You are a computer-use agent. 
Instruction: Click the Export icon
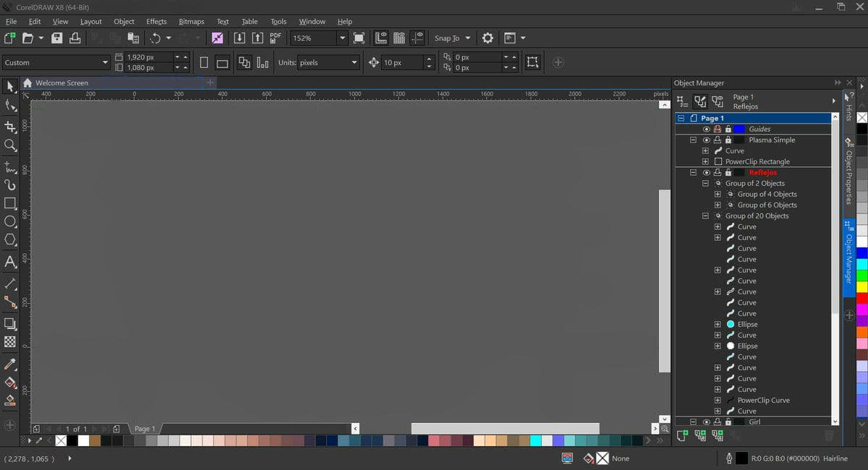coord(257,38)
